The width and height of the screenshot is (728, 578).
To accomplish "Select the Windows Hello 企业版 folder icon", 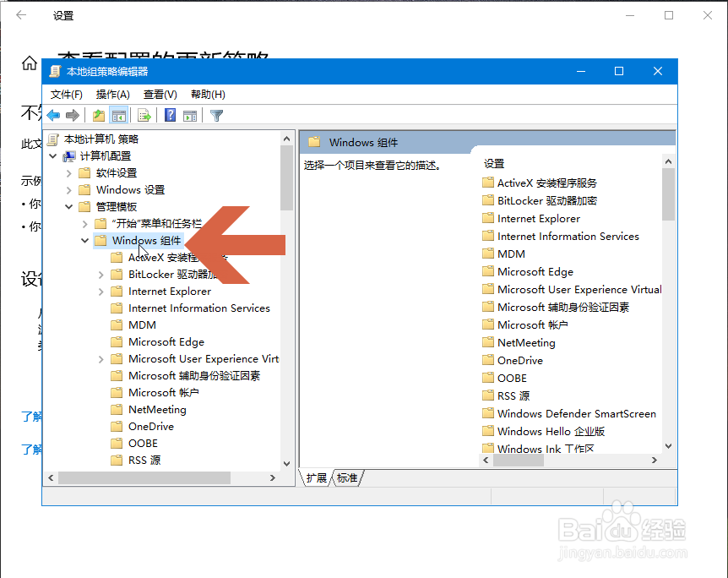I will point(488,431).
